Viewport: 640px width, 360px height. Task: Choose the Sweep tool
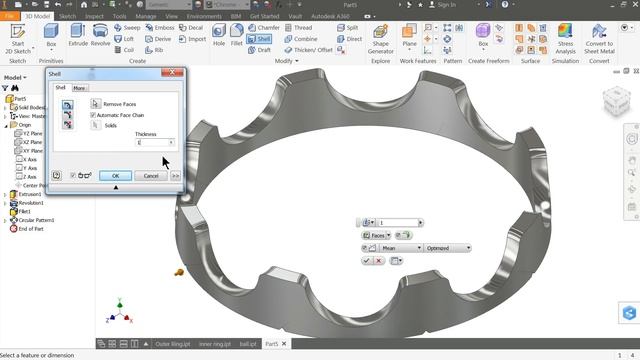coord(127,28)
